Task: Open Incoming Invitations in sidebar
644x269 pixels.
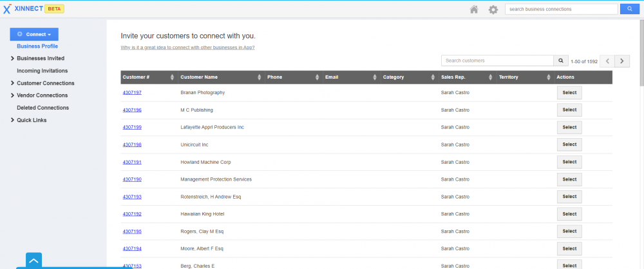Action: (x=42, y=71)
